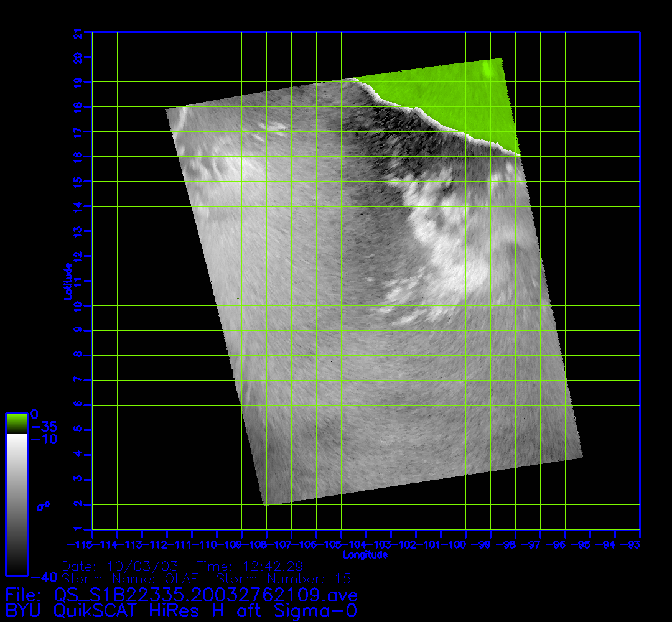
Task: Click the sigma-0 symbol next to the color bar
Action: 43,506
